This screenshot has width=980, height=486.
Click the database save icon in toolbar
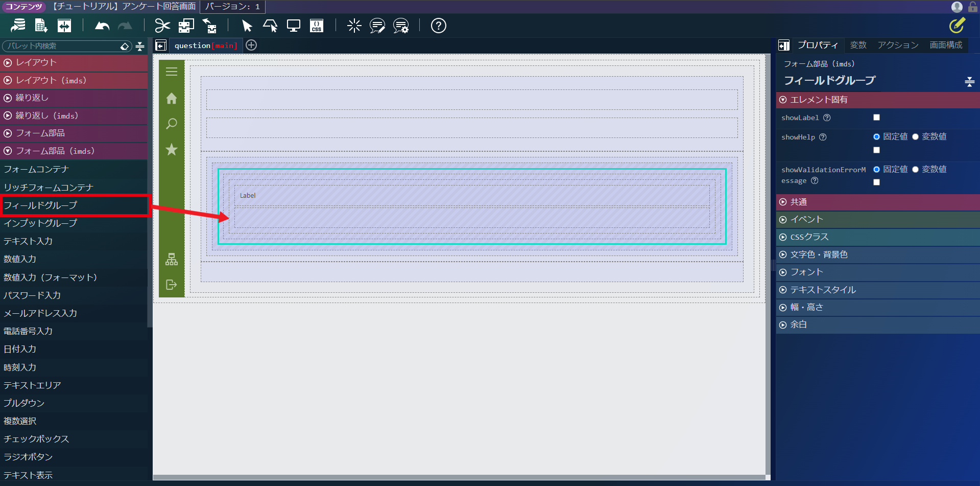tap(18, 26)
